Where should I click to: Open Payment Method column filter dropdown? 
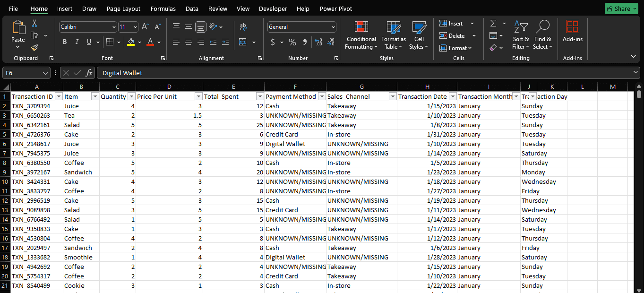pos(322,96)
